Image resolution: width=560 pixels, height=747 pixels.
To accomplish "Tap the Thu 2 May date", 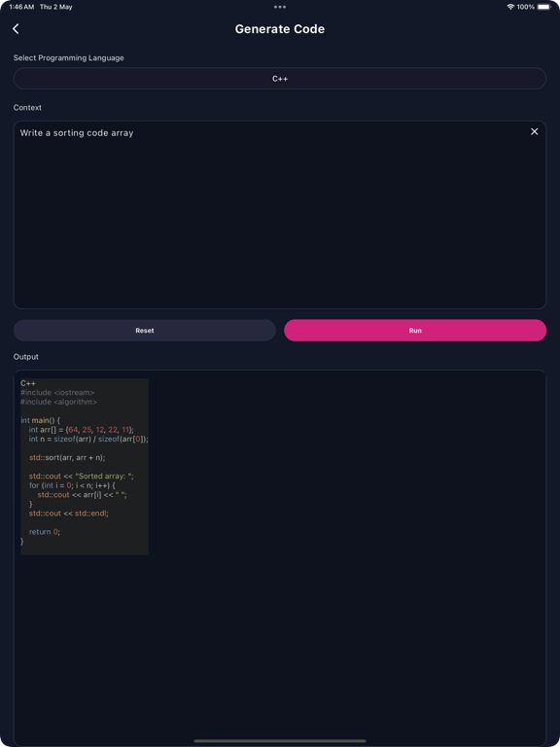I will point(56,7).
